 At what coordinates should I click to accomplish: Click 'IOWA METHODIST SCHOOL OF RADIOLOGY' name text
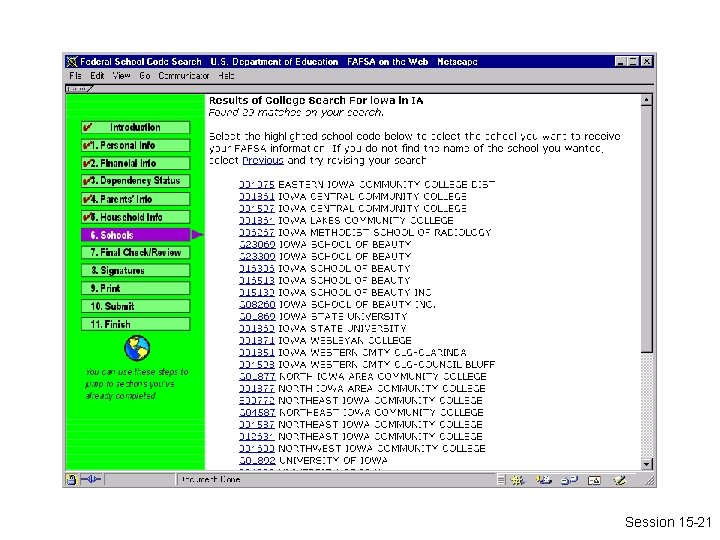click(385, 232)
